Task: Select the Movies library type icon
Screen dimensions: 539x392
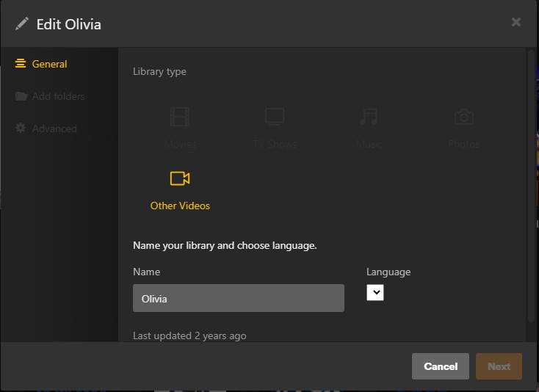Action: pos(180,117)
